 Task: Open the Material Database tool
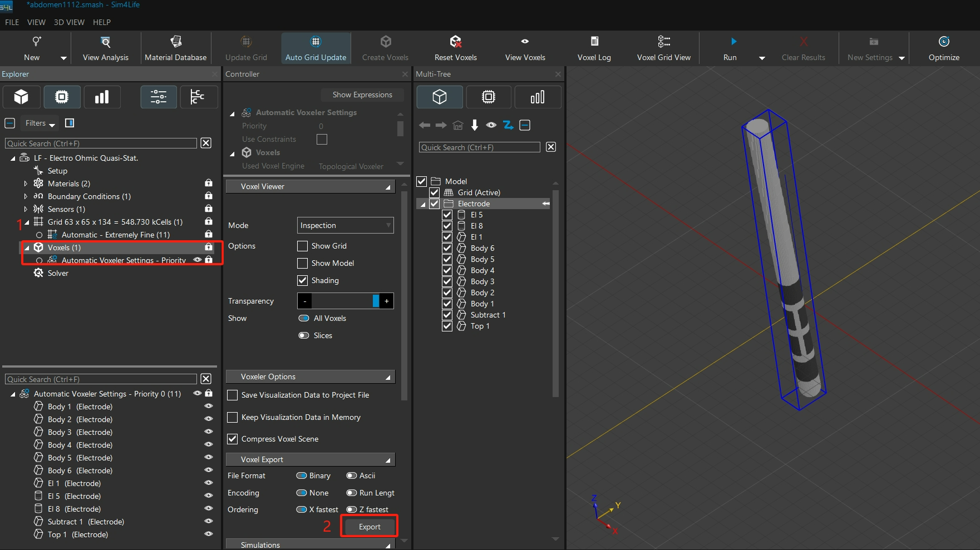[x=175, y=48]
